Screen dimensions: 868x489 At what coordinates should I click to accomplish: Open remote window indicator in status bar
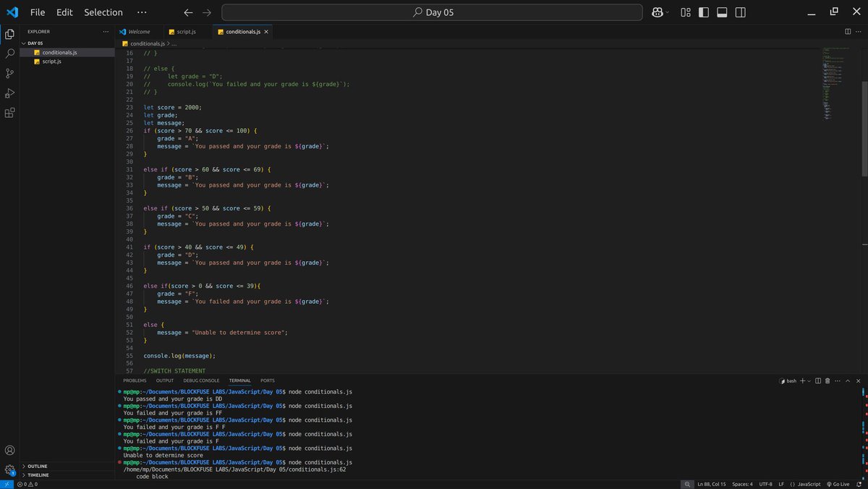(6, 484)
